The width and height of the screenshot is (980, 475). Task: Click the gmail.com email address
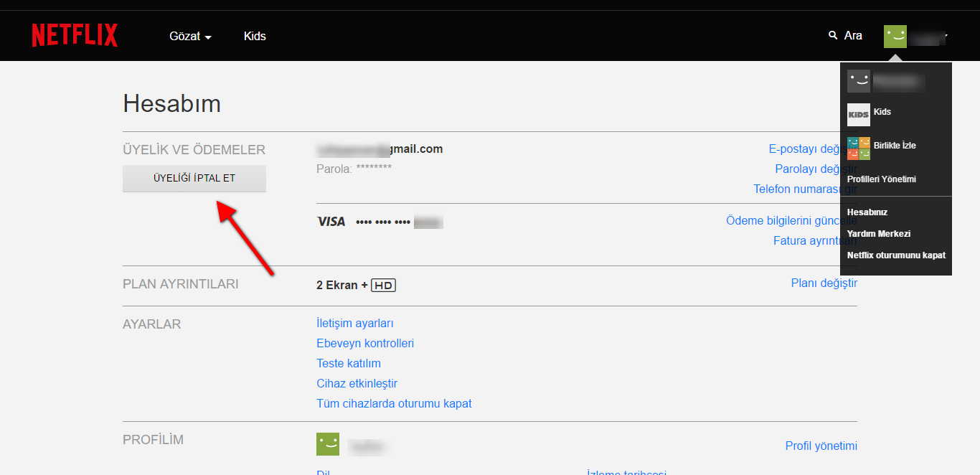380,149
